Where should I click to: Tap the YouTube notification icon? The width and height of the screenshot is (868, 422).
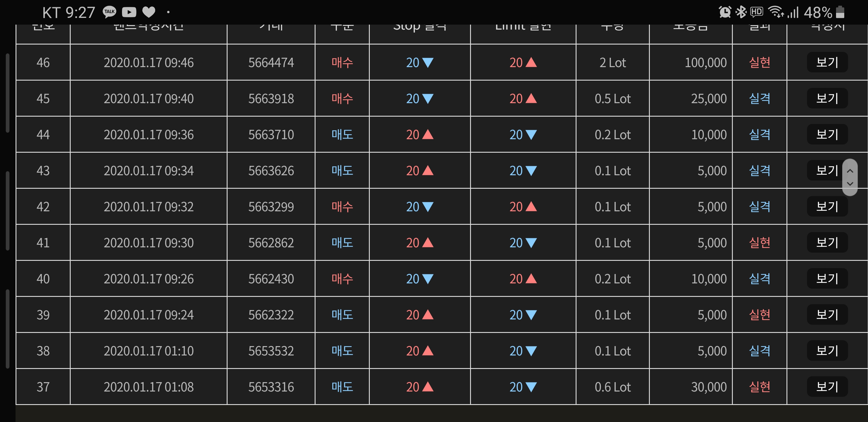pos(129,13)
